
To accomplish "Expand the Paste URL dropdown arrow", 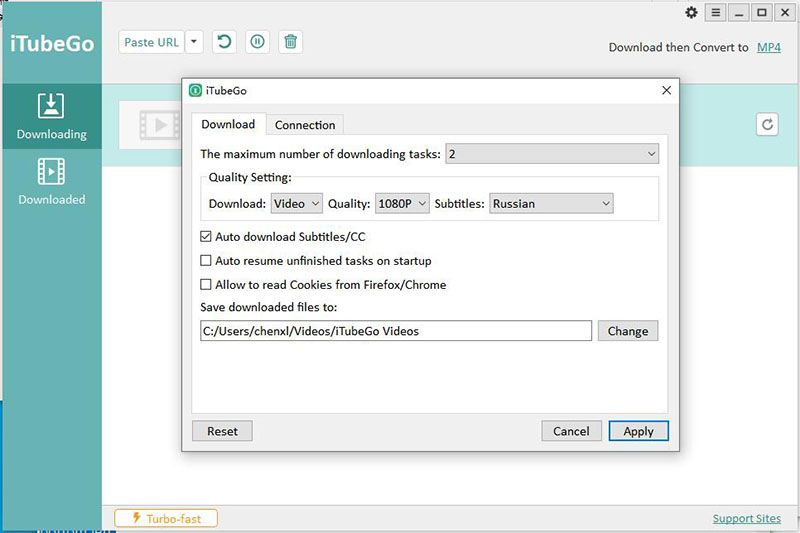I will (194, 42).
